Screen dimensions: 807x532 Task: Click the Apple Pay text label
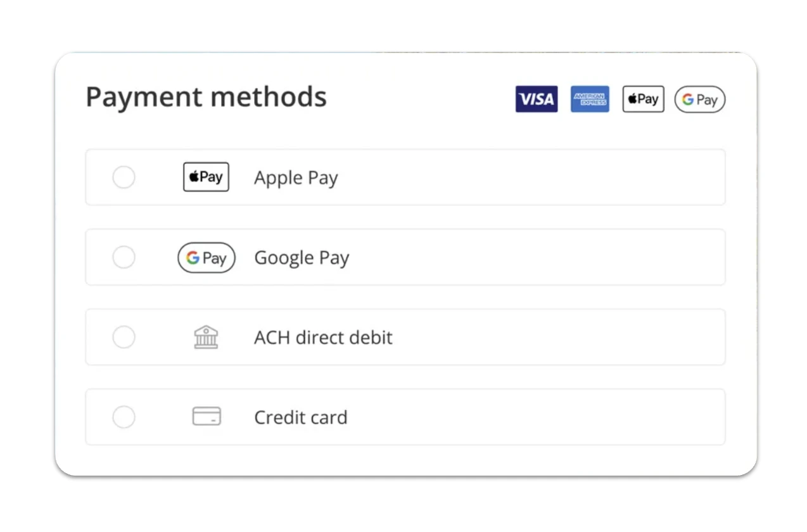click(x=295, y=177)
